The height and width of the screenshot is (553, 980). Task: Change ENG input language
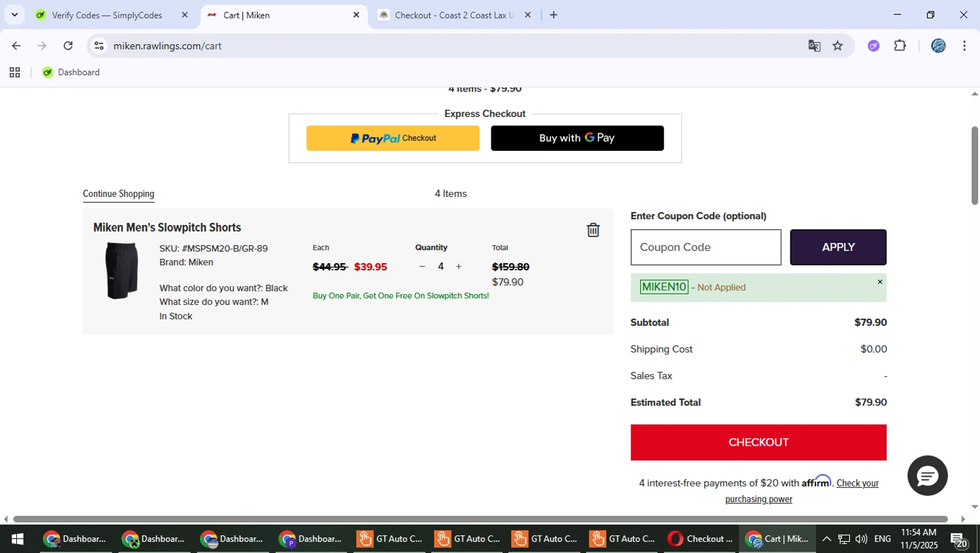click(x=883, y=539)
